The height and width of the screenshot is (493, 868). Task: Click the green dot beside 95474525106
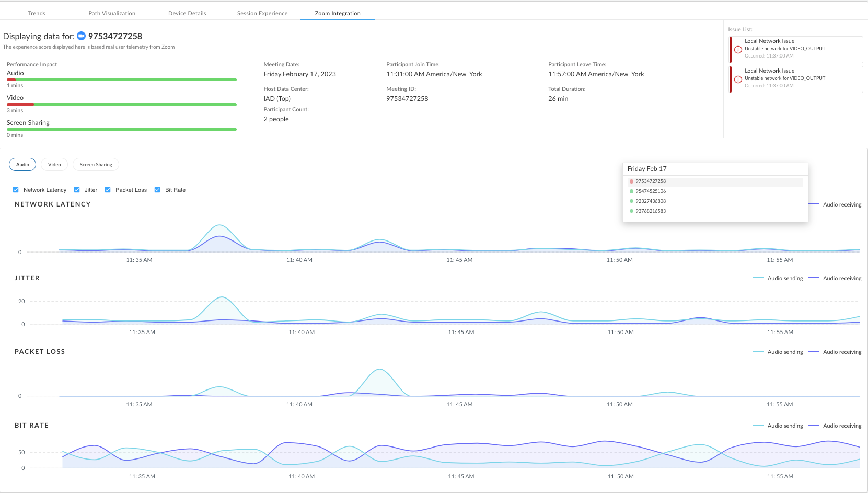pyautogui.click(x=631, y=191)
